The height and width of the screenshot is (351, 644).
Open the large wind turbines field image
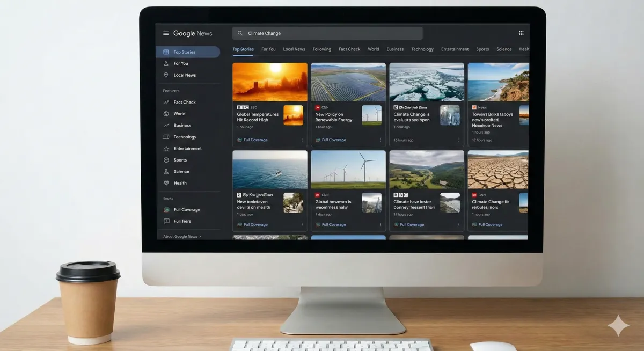348,170
